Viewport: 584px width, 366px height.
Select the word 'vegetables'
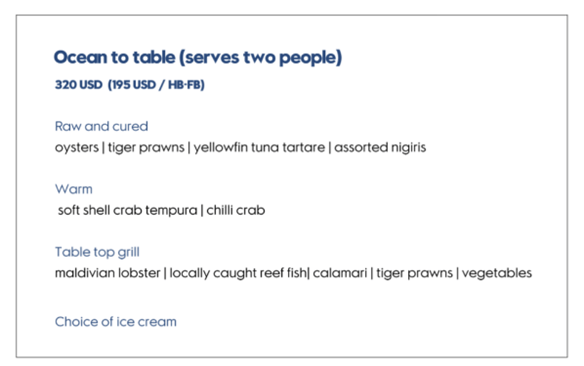pos(497,274)
